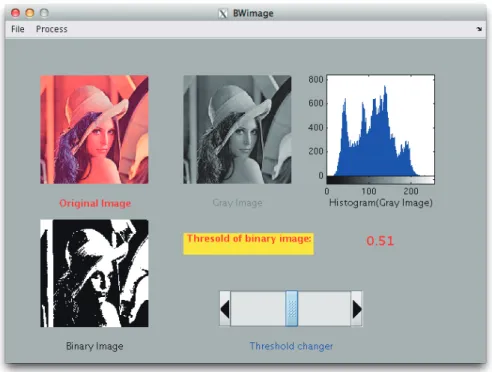492x372 pixels.
Task: Click the threshold slider thumb
Action: 292,309
